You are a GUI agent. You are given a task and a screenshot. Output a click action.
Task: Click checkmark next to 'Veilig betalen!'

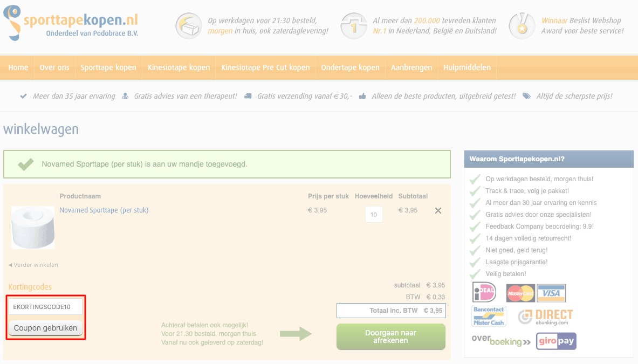point(475,274)
